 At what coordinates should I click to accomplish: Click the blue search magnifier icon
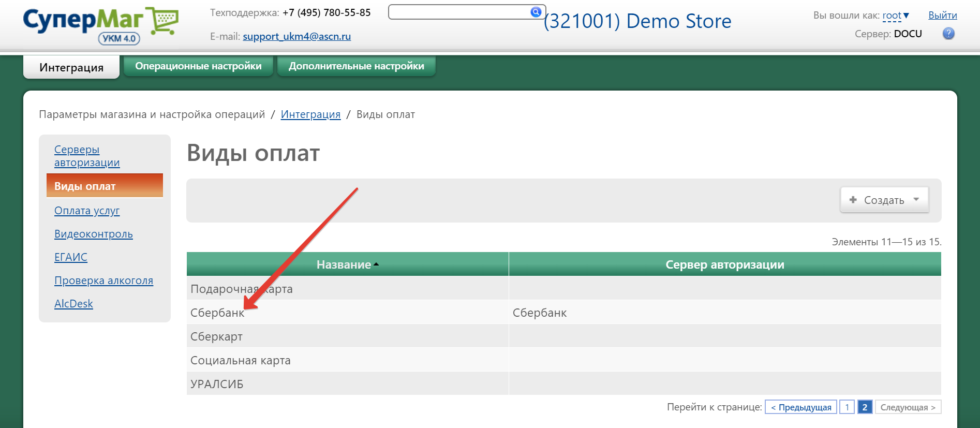[x=536, y=12]
